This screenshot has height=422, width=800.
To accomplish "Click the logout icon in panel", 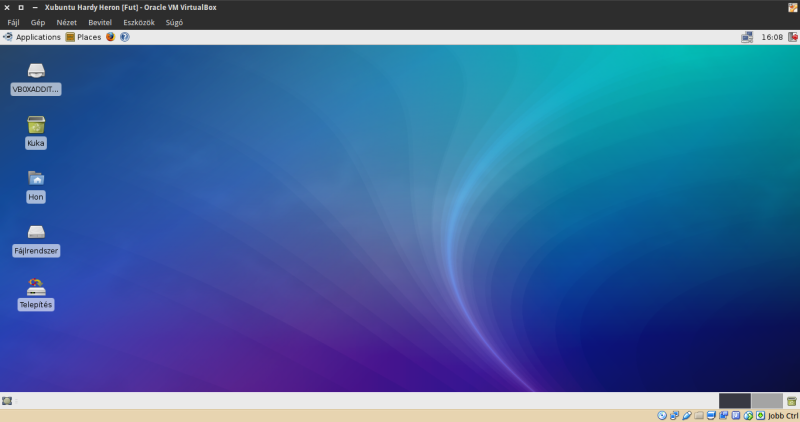I will point(793,37).
